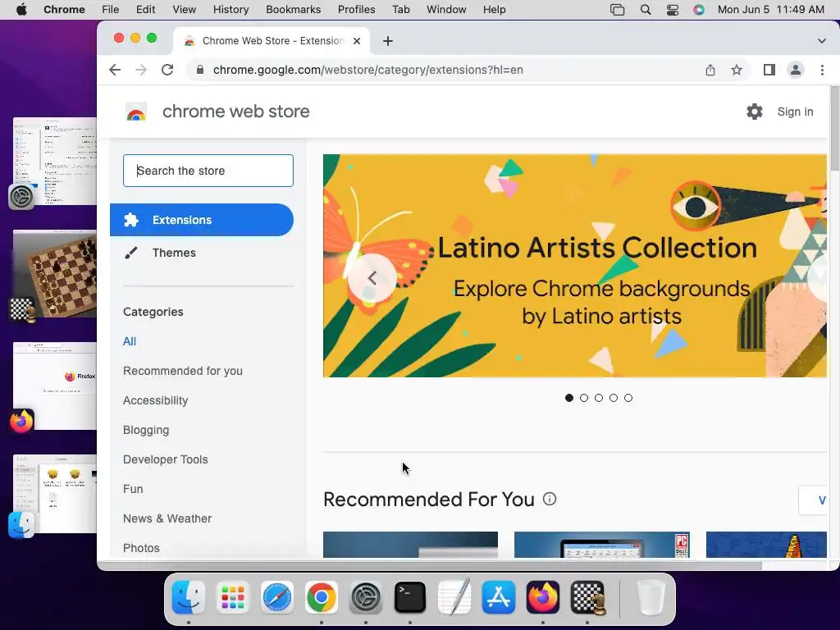This screenshot has width=840, height=630.
Task: Switch to the System Preferences window thumbnail
Action: 55,161
